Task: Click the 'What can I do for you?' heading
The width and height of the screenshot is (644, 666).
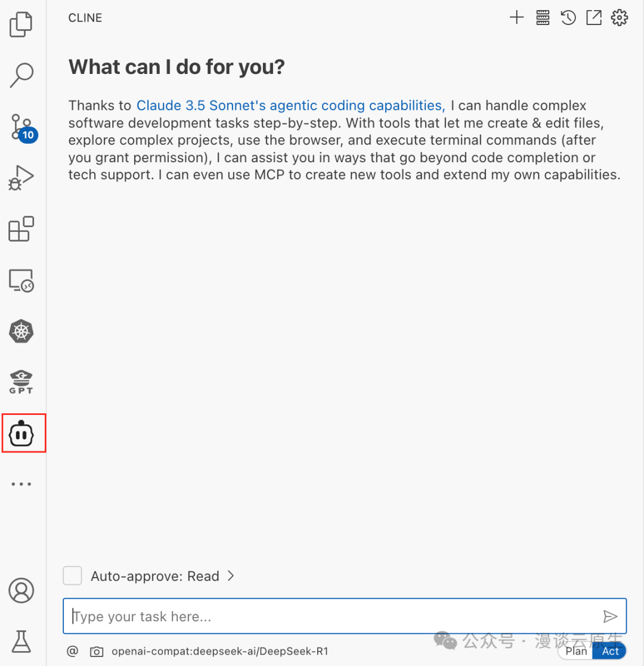Action: 177,67
